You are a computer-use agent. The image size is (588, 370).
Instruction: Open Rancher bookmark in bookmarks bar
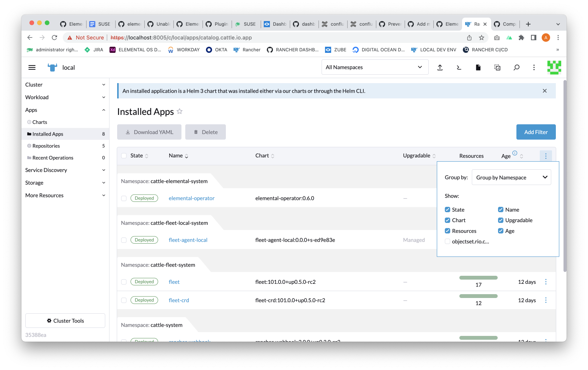247,50
